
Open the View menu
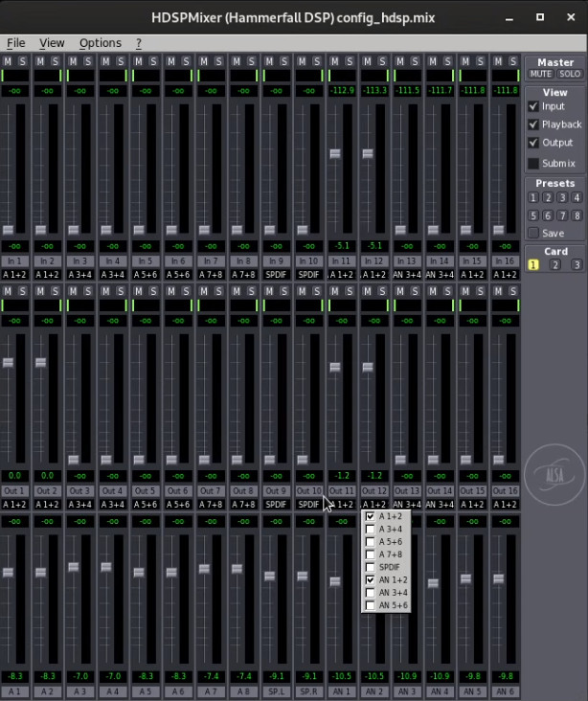point(52,43)
